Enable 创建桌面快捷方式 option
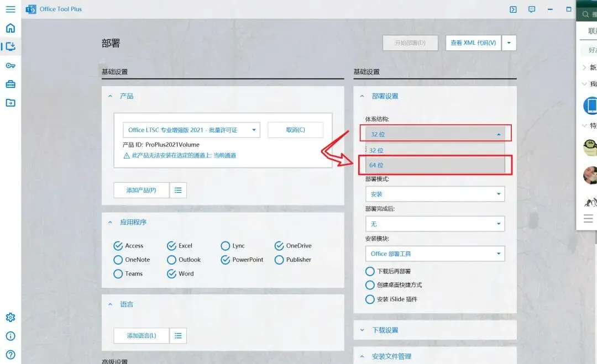This screenshot has width=597, height=364. (x=370, y=285)
